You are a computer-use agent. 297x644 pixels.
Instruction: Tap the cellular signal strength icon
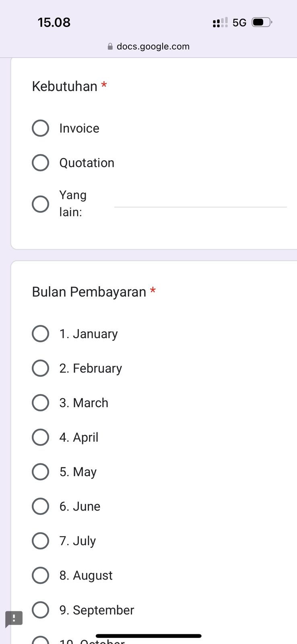(x=220, y=23)
